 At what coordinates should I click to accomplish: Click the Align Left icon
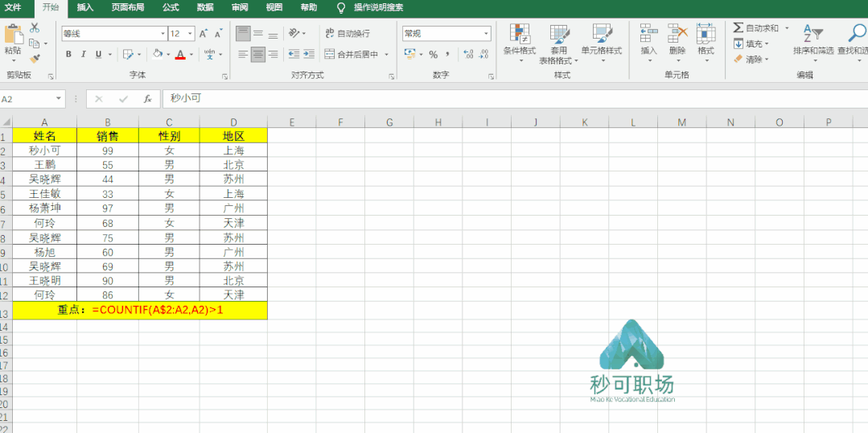point(244,54)
